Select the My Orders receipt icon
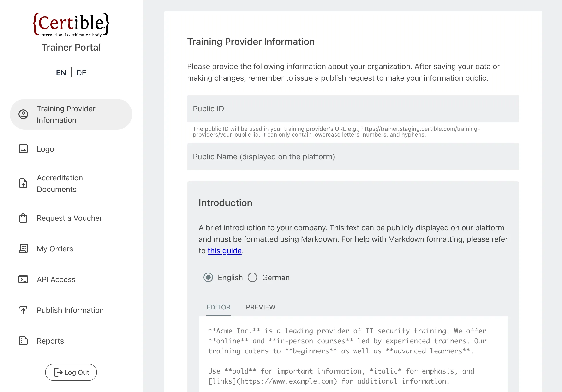562x392 pixels. (x=23, y=249)
